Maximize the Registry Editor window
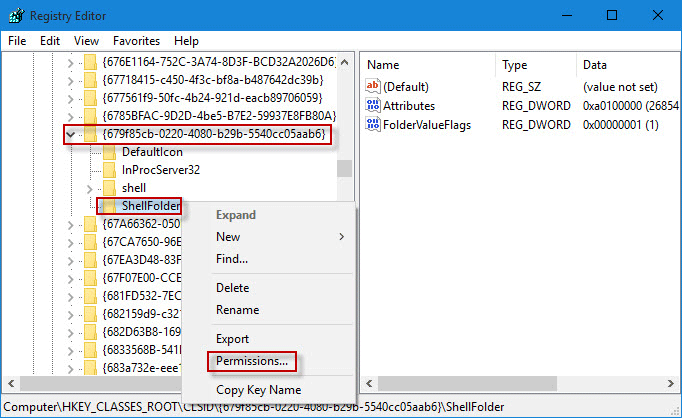The width and height of the screenshot is (682, 418). coord(612,16)
